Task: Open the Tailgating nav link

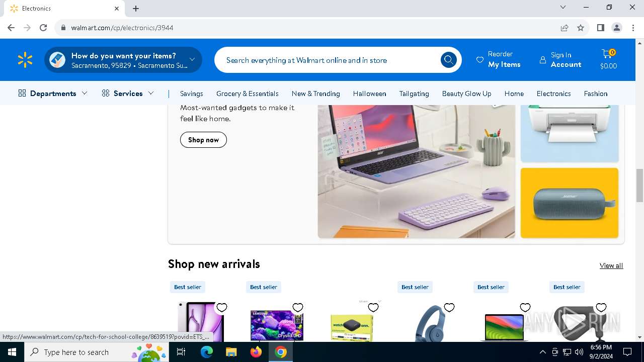Action: 414,94
